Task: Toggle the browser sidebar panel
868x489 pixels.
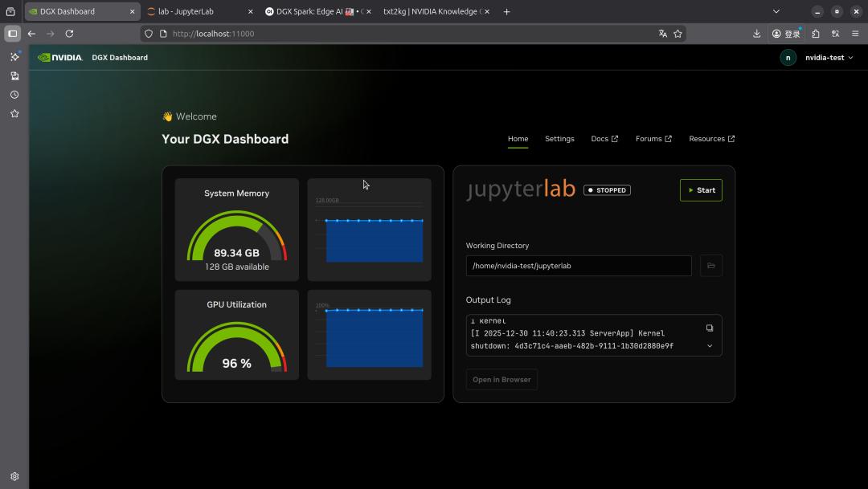Action: point(12,34)
